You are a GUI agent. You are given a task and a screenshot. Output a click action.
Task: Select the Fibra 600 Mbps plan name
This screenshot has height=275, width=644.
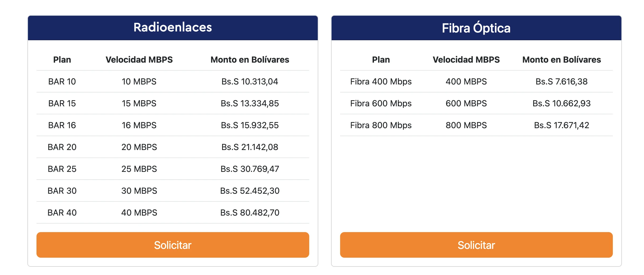(381, 103)
